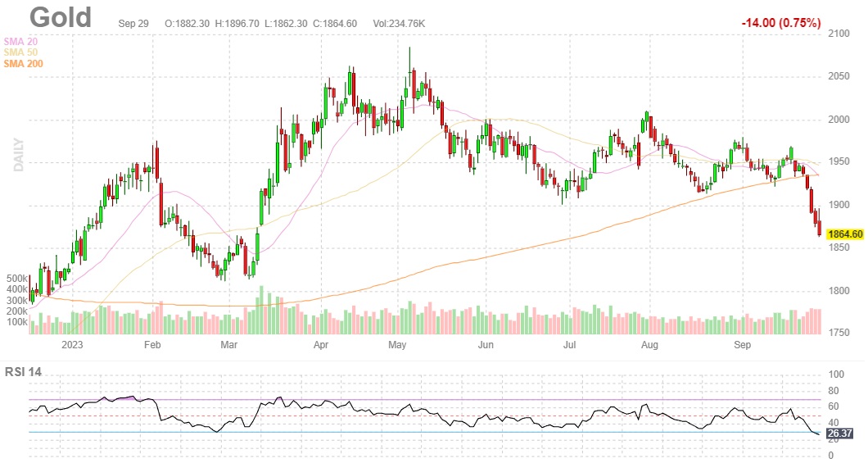Screen dimensions: 868x463
Task: Click the Feb time axis label
Action: tap(152, 344)
